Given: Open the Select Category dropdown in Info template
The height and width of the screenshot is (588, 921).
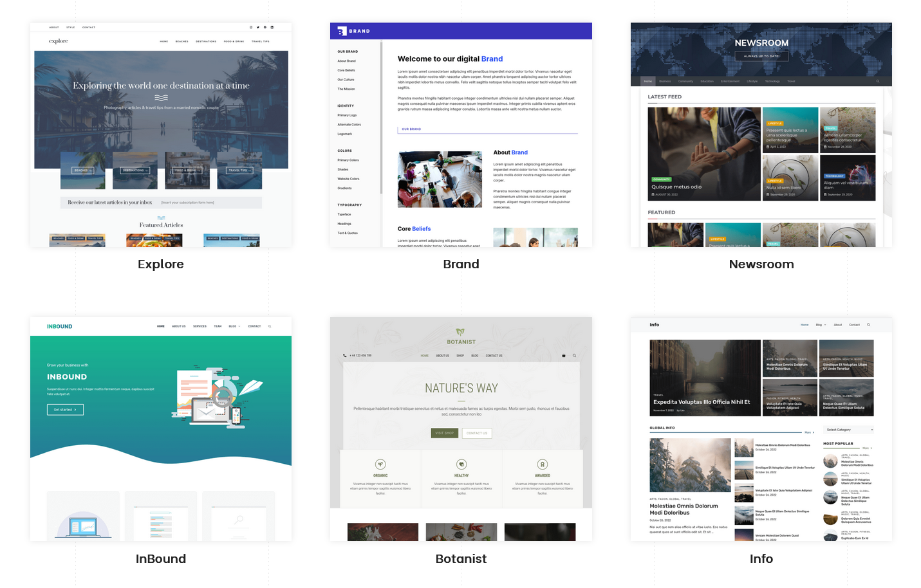Looking at the screenshot, I should pos(849,430).
